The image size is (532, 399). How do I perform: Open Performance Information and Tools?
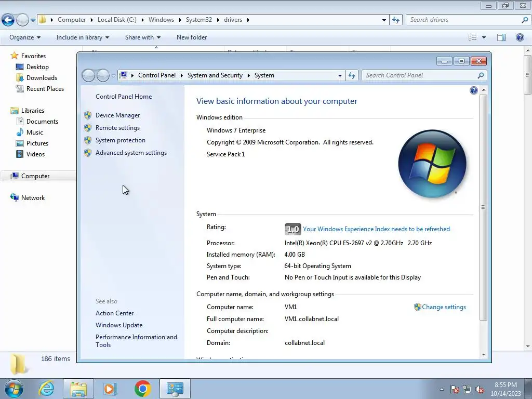[136, 341]
